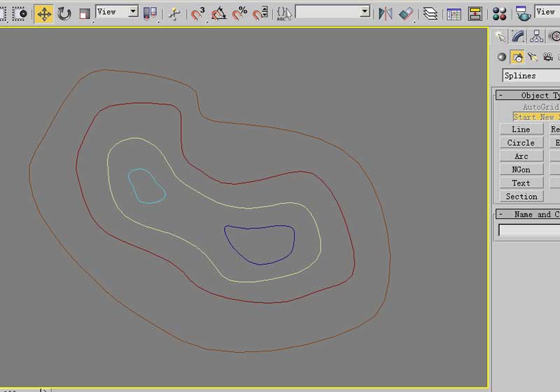Click the Circle spline button

521,143
